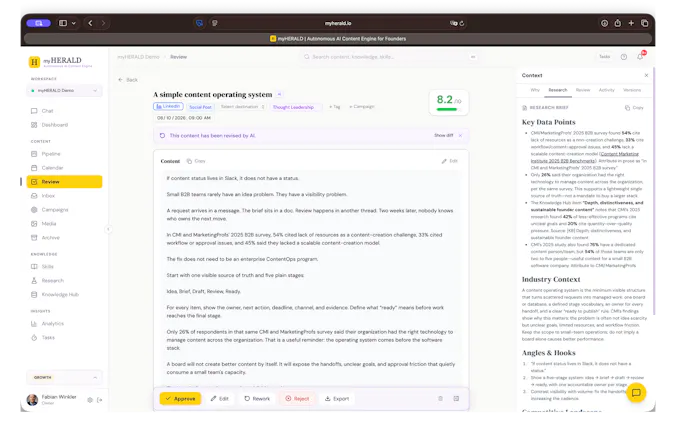This screenshot has width=676, height=439.
Task: Click the notification bell icon
Action: pos(640,56)
